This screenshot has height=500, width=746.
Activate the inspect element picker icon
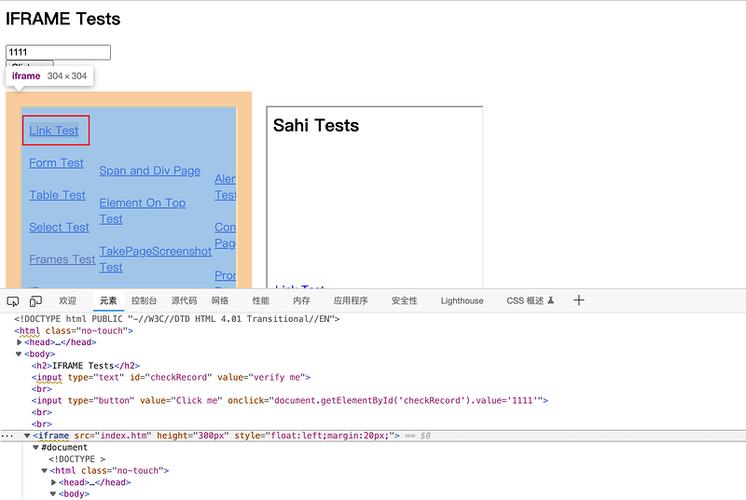(13, 301)
